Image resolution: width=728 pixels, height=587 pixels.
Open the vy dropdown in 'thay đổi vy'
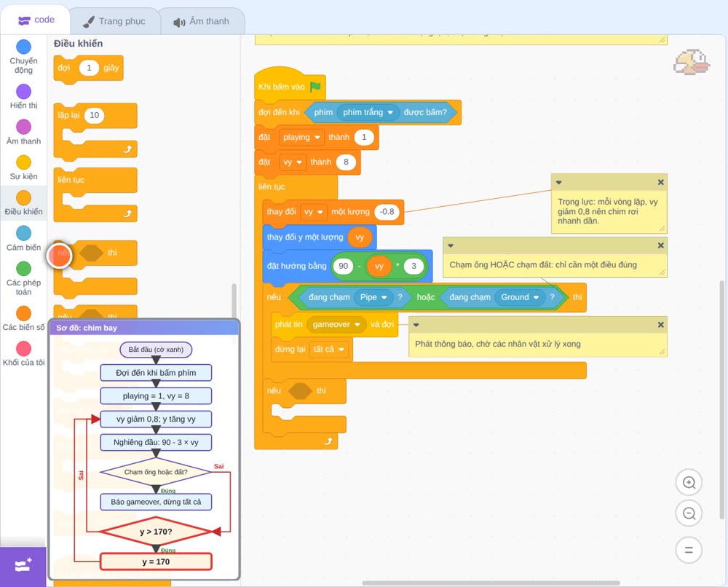tap(313, 212)
